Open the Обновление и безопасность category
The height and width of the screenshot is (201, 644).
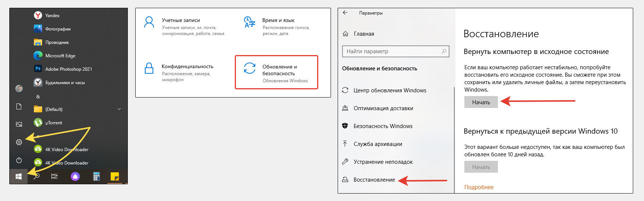point(276,73)
